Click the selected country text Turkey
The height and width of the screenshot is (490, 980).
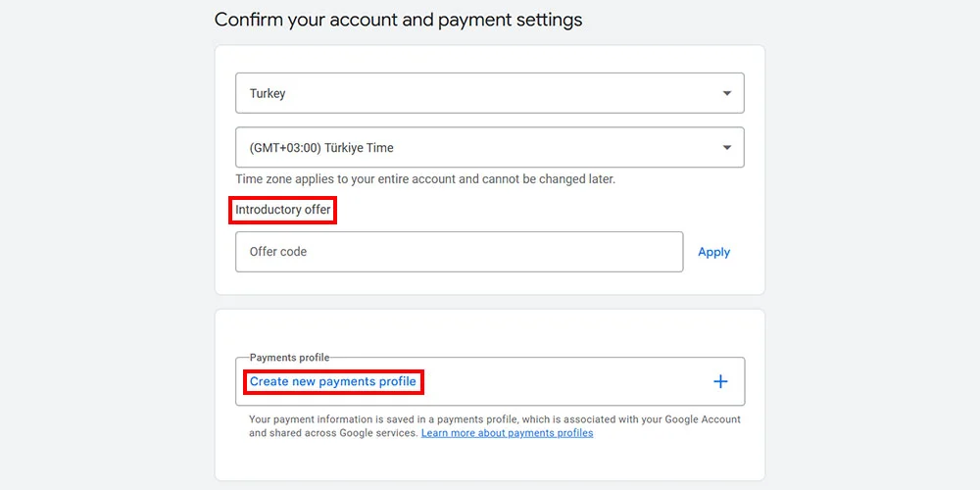click(268, 94)
